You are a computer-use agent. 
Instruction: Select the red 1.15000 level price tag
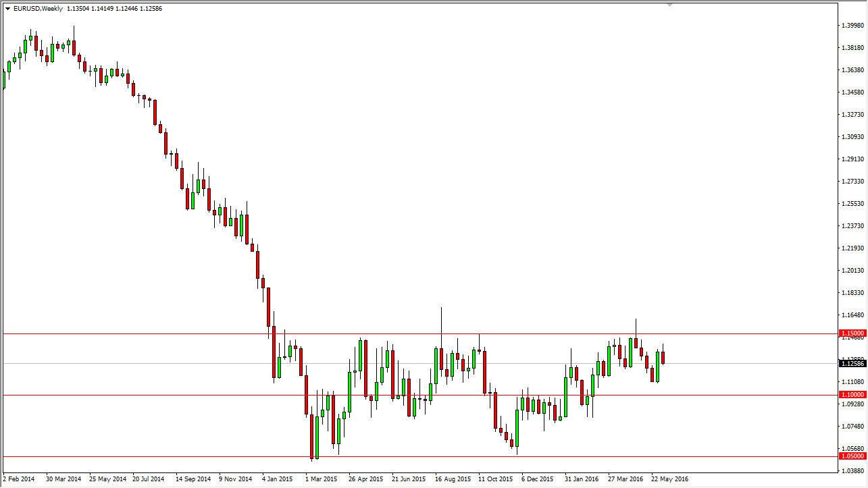pyautogui.click(x=852, y=333)
